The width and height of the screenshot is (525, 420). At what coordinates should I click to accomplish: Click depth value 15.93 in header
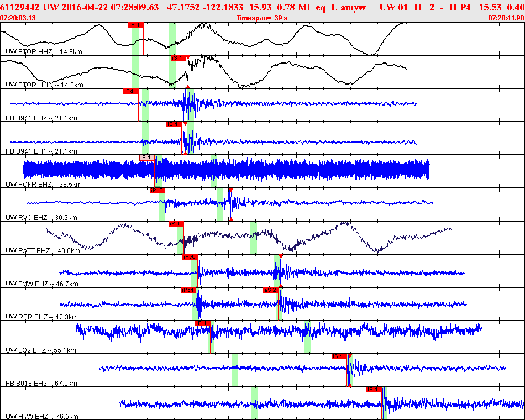(x=260, y=7)
